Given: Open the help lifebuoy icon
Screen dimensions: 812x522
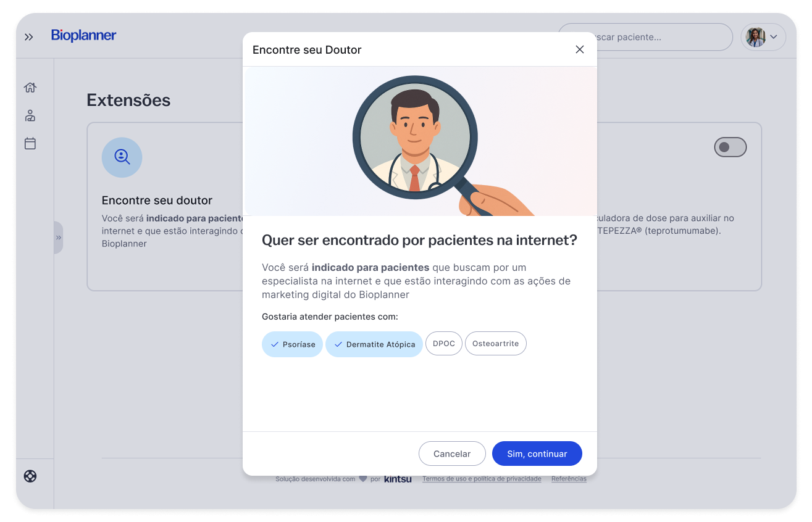Looking at the screenshot, I should click(x=30, y=476).
